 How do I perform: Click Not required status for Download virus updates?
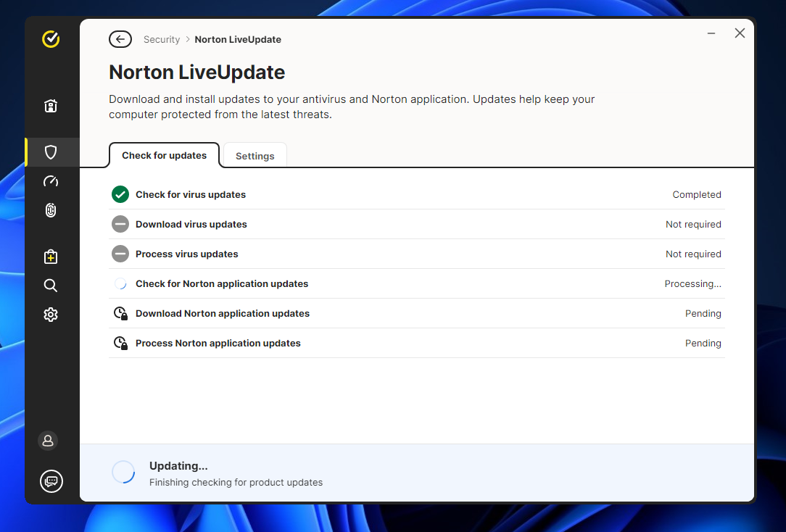[x=693, y=225]
